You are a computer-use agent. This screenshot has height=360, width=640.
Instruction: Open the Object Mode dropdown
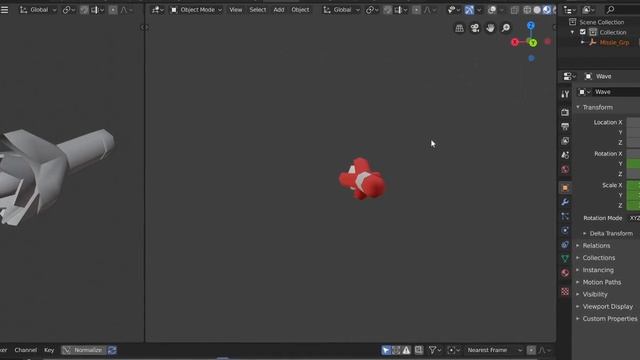(196, 10)
